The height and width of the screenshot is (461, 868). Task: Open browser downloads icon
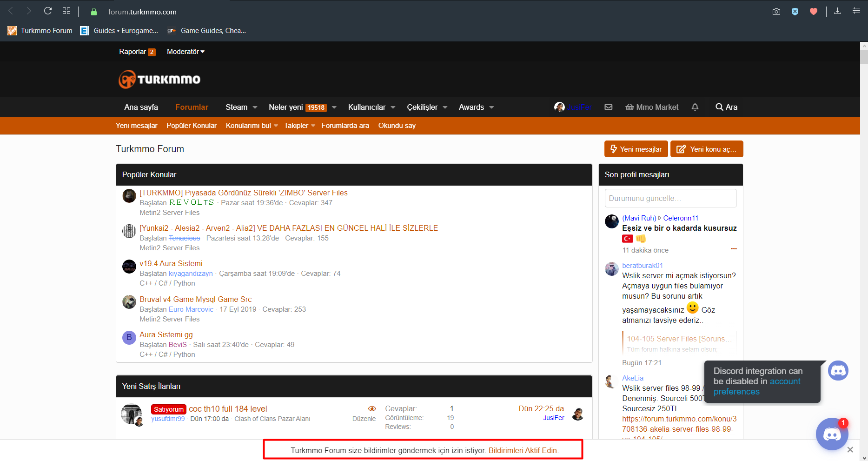pyautogui.click(x=837, y=11)
